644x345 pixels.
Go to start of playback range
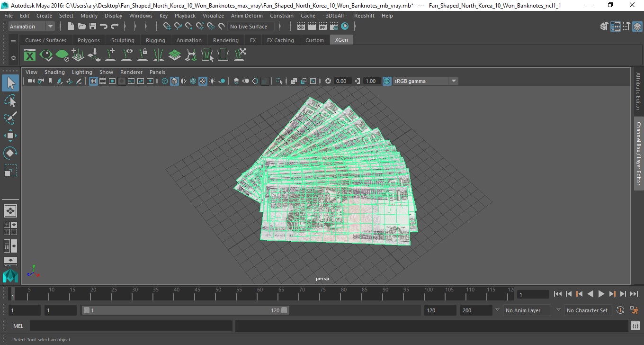[x=557, y=294]
